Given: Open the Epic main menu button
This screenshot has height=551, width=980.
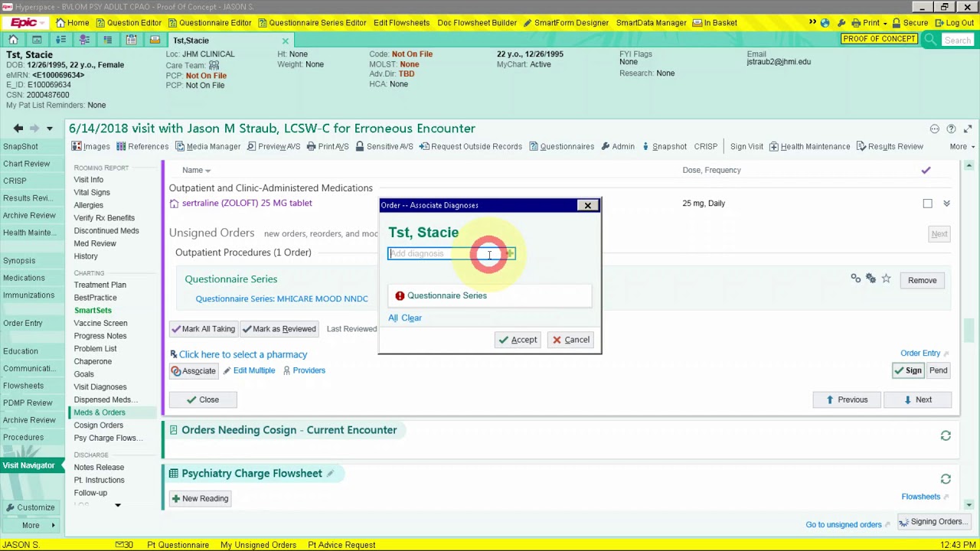Looking at the screenshot, I should point(26,23).
